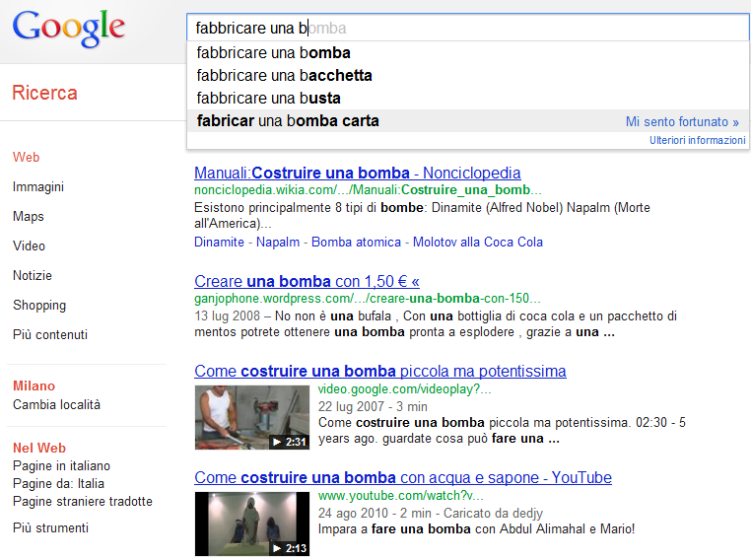The image size is (751, 560).
Task: Open the Shopping search category
Action: (39, 306)
